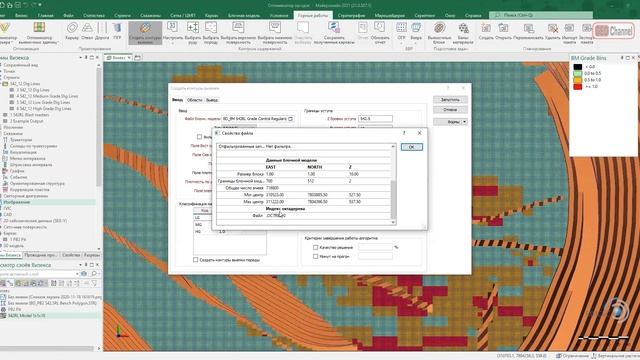Open the active layer search dropdown
The image size is (640, 360).
point(76,273)
